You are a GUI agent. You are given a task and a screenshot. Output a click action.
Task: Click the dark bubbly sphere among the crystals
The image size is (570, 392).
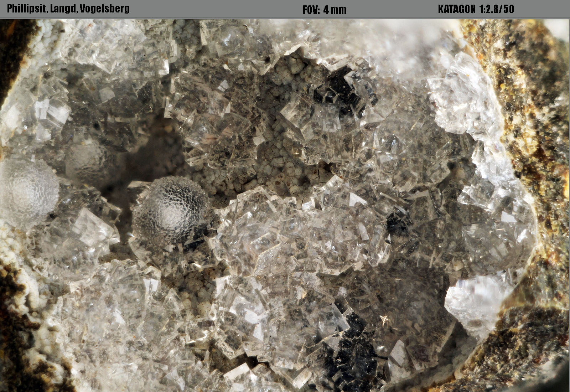point(170,209)
